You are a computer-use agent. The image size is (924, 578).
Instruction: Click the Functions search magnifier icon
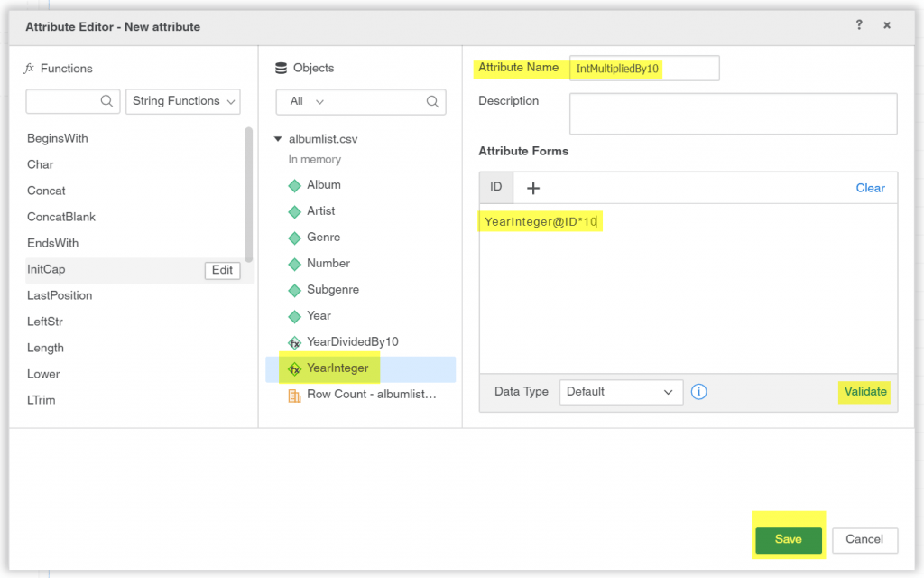106,101
